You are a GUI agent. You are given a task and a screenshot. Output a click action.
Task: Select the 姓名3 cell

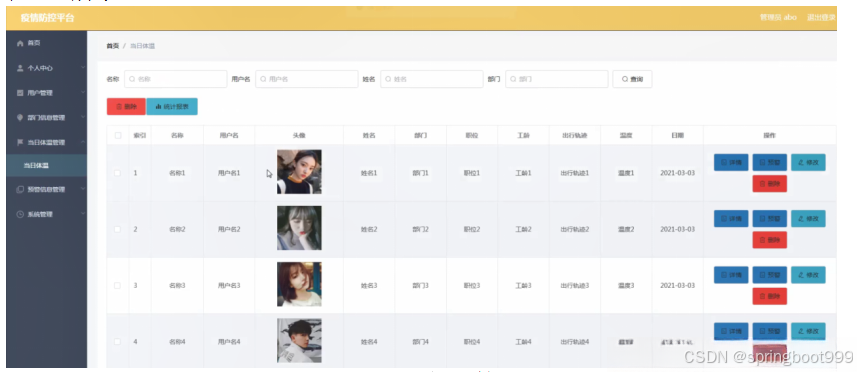click(x=369, y=286)
